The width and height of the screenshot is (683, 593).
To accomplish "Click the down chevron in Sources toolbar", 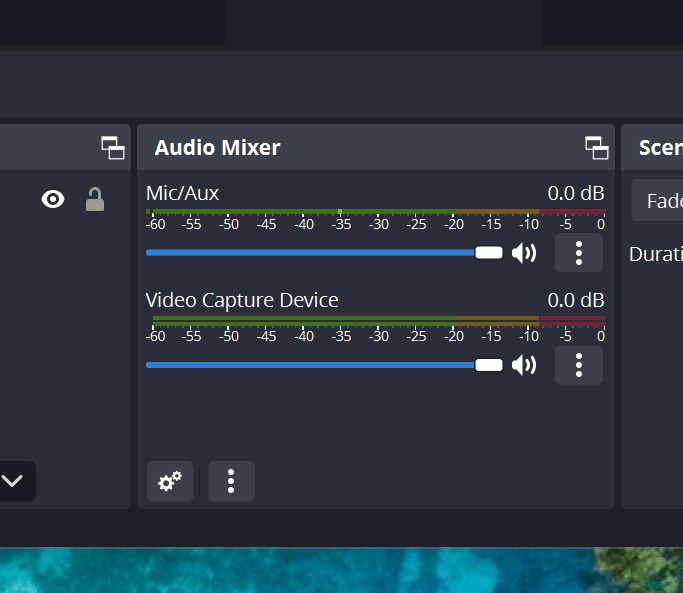I will [12, 481].
